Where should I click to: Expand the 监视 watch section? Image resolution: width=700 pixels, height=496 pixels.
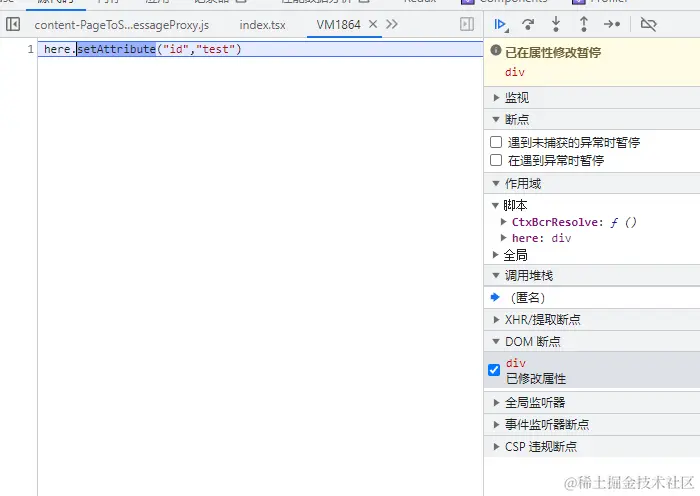(592, 97)
